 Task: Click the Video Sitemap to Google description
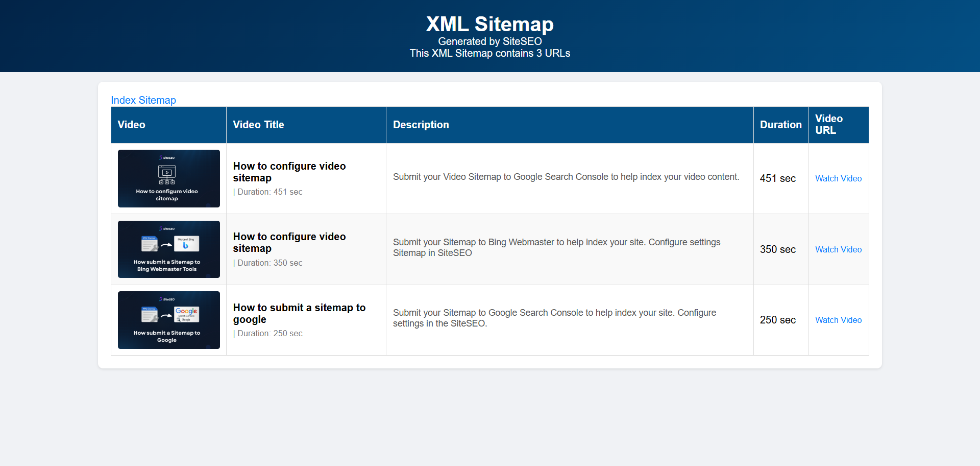(566, 177)
